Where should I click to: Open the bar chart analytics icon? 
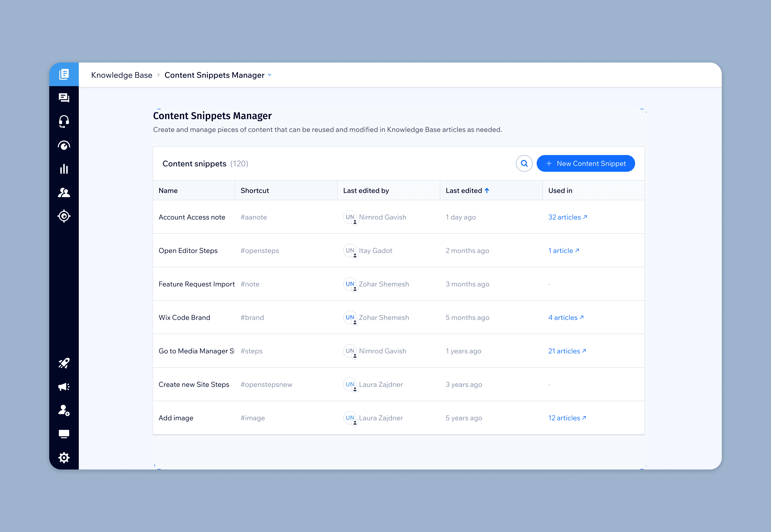pyautogui.click(x=64, y=169)
